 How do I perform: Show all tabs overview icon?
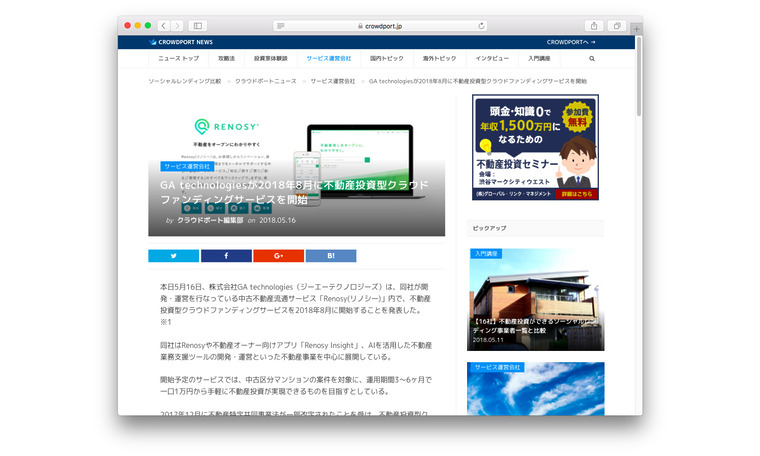click(617, 25)
